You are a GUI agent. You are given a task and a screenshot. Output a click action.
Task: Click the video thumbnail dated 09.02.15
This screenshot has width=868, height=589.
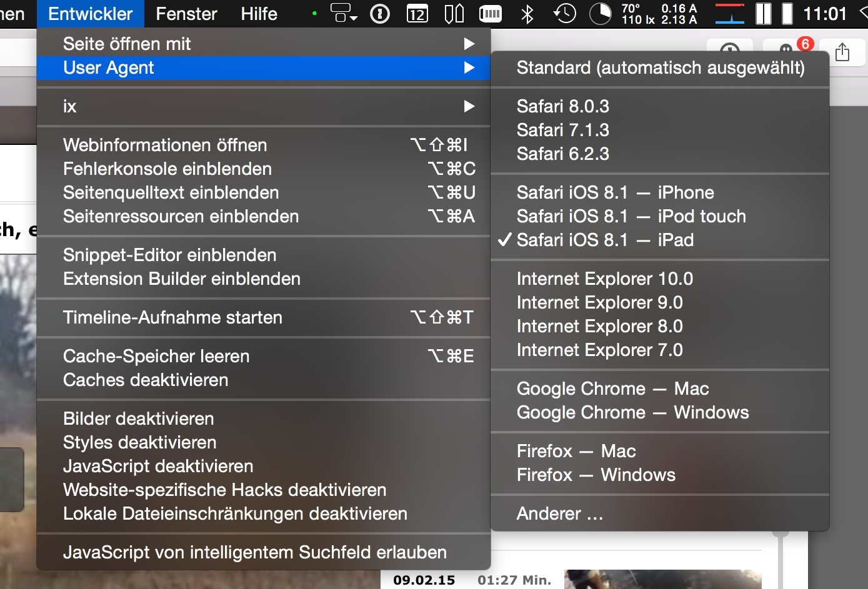click(x=663, y=579)
